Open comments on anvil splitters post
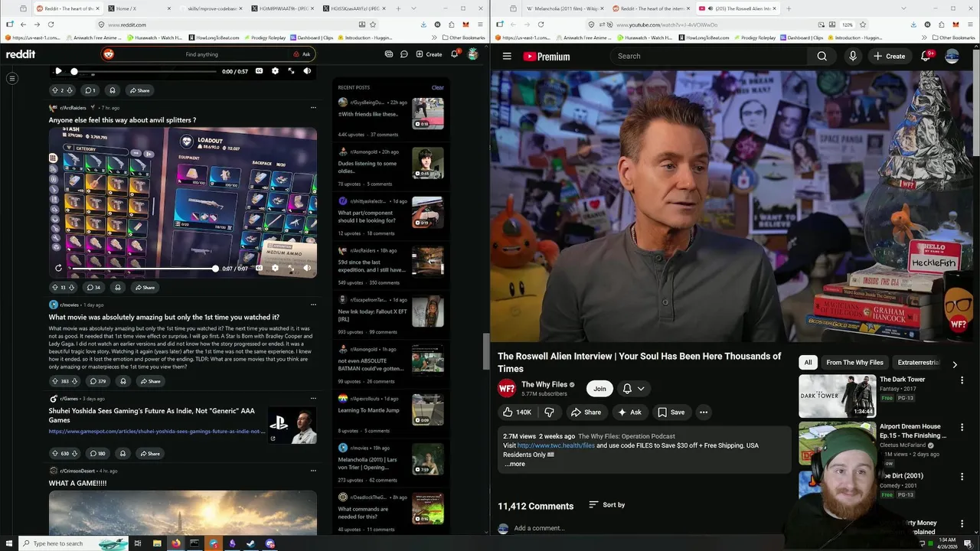The width and height of the screenshot is (980, 551). click(93, 287)
